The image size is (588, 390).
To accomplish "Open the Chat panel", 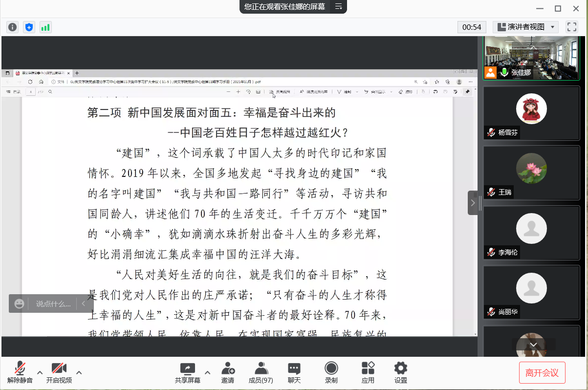I will 294,372.
